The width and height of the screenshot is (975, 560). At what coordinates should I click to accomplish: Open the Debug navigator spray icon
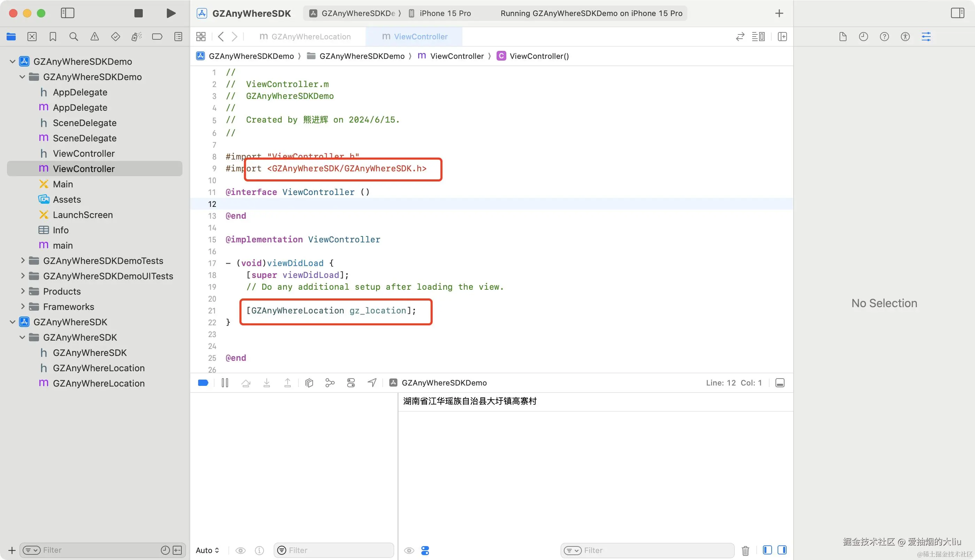tap(136, 37)
